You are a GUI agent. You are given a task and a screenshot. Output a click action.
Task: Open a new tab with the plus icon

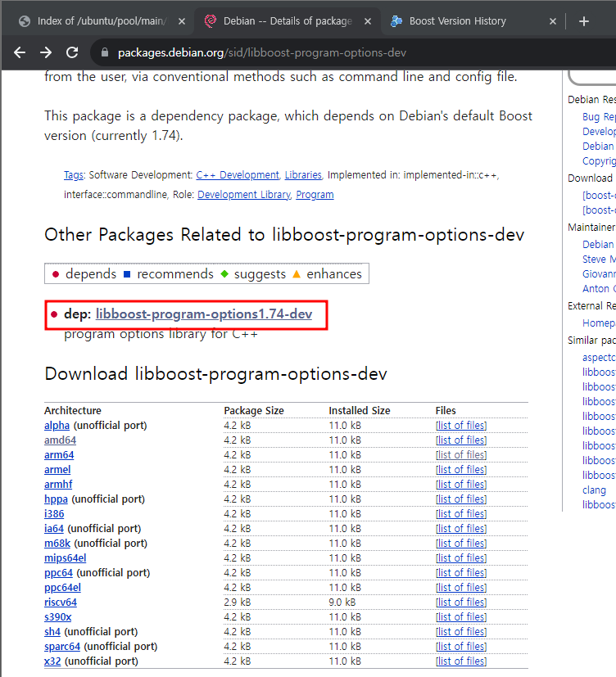[x=584, y=21]
